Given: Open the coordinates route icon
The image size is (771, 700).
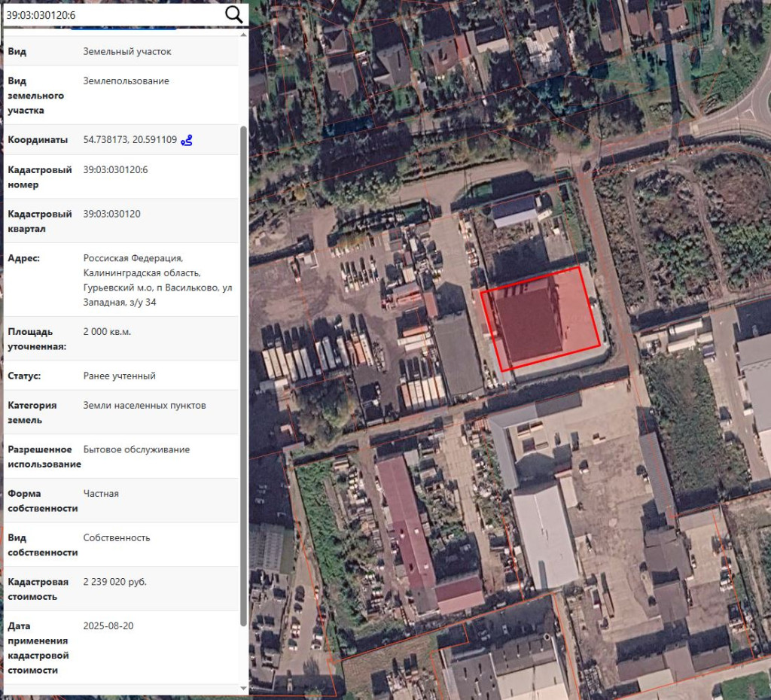Looking at the screenshot, I should pos(187,140).
